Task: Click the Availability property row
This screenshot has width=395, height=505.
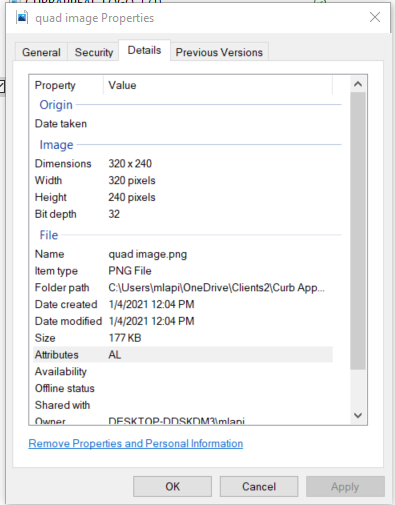Action: pos(183,371)
